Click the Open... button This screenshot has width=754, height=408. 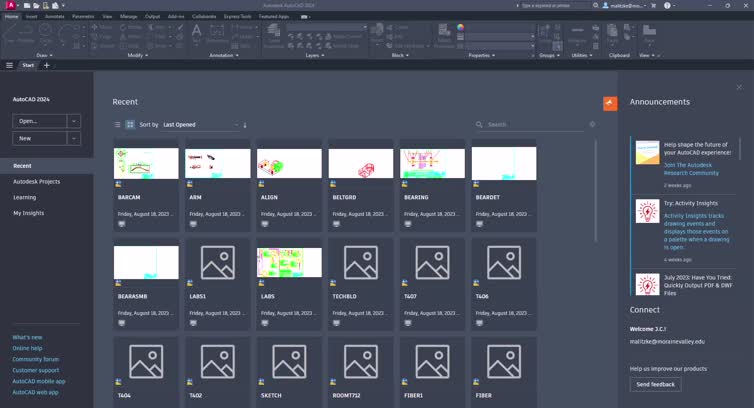(39, 121)
